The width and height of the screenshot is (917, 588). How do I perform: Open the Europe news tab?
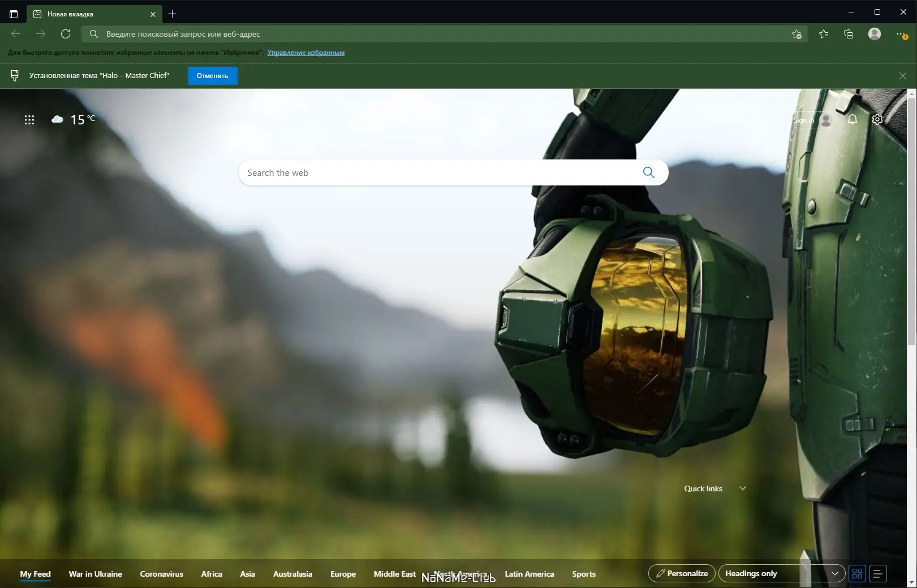(x=343, y=574)
